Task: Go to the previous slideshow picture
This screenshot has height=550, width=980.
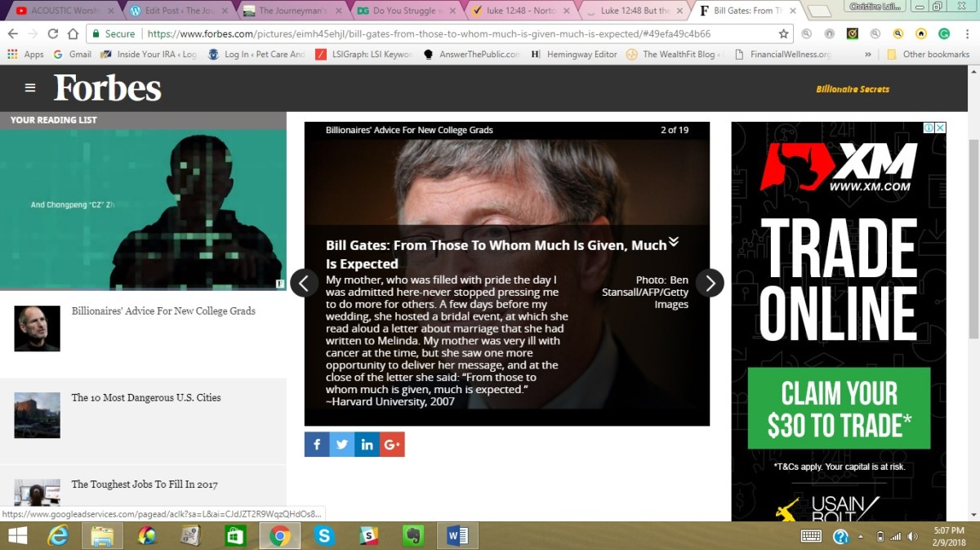Action: pos(304,283)
